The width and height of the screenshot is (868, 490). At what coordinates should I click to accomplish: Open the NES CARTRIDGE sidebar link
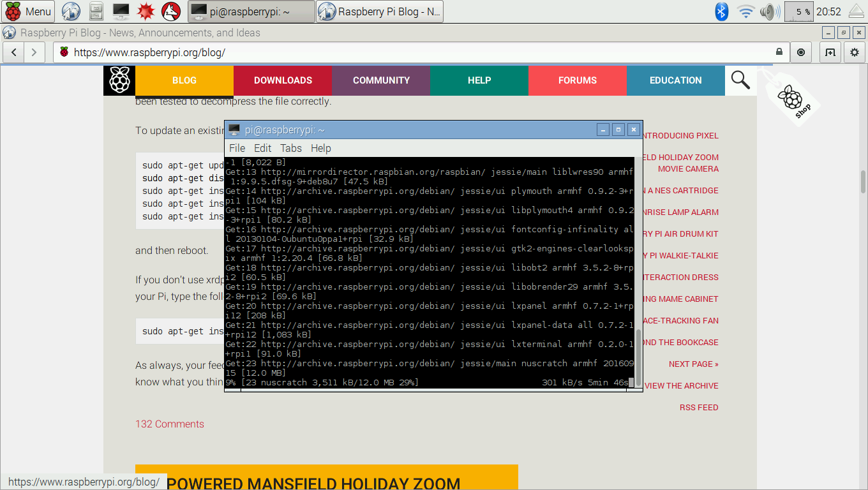point(680,191)
